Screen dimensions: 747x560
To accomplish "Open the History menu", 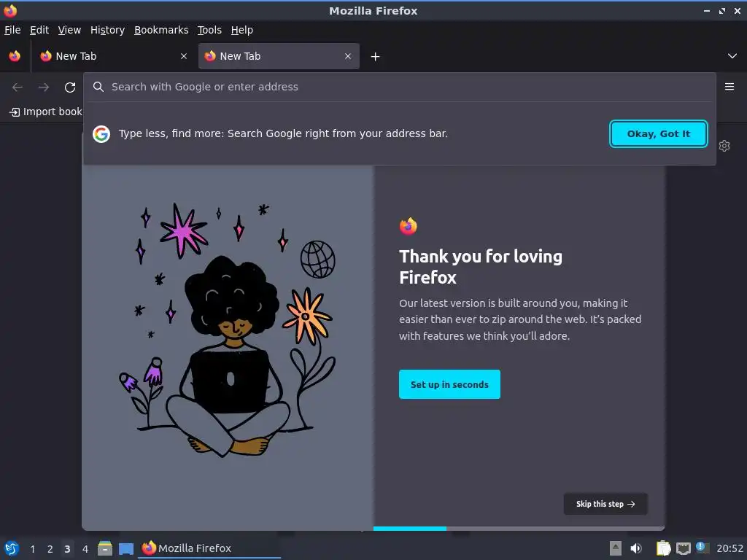I will coord(108,30).
